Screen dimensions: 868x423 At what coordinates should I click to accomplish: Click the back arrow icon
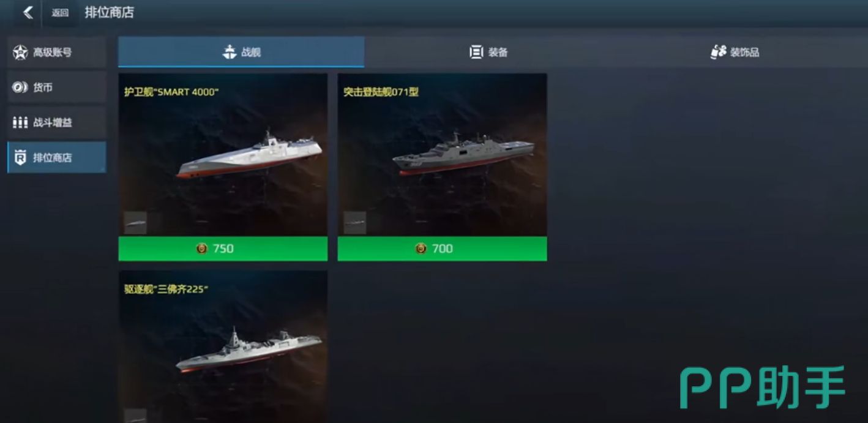click(28, 12)
